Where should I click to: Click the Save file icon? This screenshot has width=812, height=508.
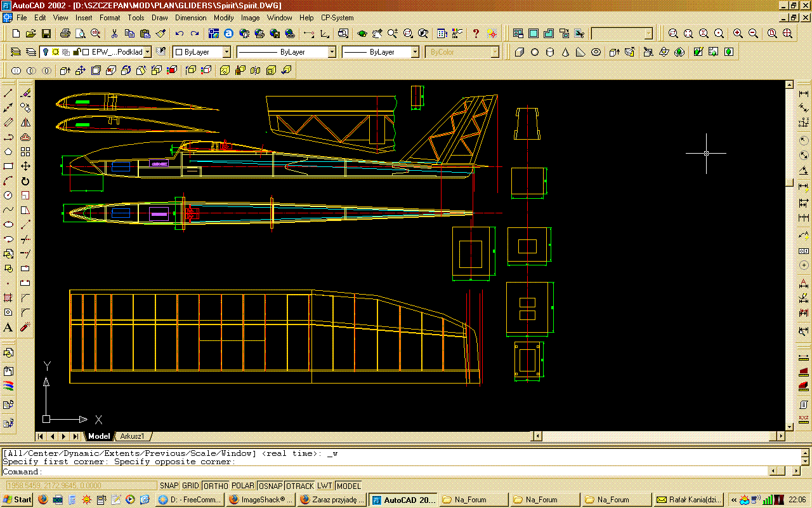click(46, 34)
